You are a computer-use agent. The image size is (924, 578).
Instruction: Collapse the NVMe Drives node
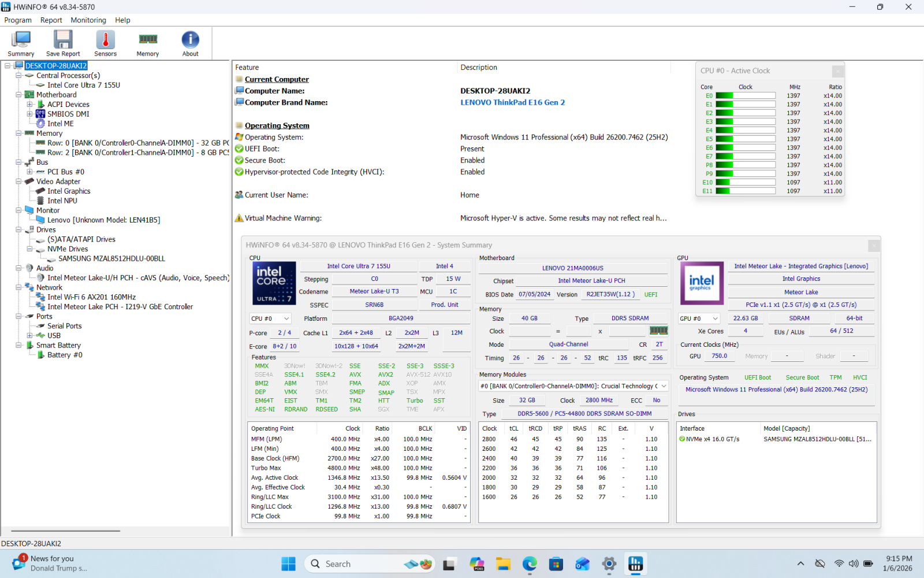pyautogui.click(x=29, y=249)
